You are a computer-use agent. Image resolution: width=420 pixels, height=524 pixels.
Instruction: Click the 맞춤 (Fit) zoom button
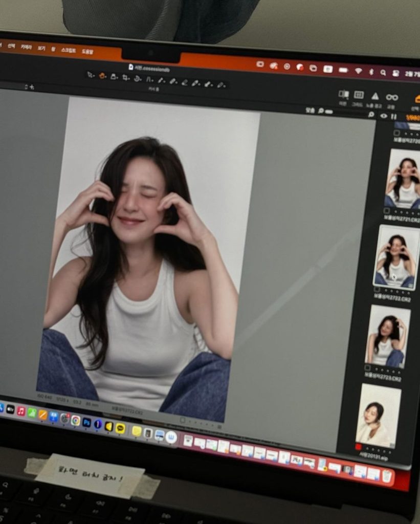point(310,110)
